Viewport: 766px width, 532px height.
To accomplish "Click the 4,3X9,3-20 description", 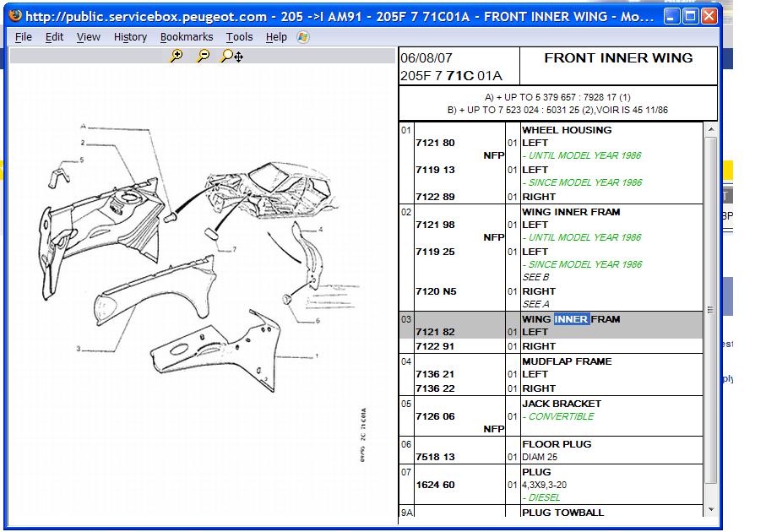I will tap(544, 485).
